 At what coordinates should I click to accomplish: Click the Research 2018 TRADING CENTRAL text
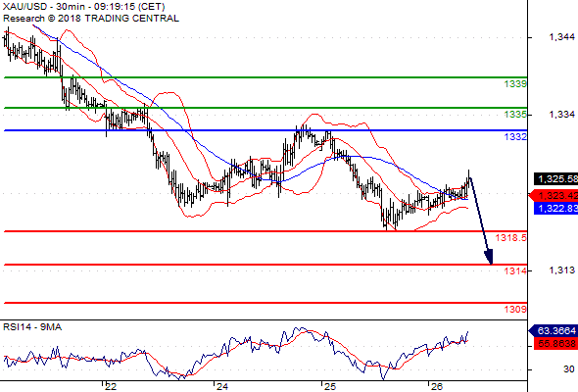[91, 19]
